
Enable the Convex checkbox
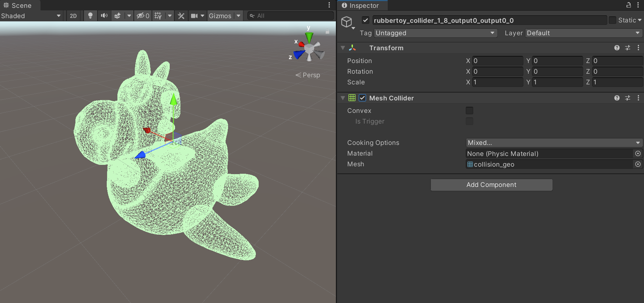(x=469, y=111)
